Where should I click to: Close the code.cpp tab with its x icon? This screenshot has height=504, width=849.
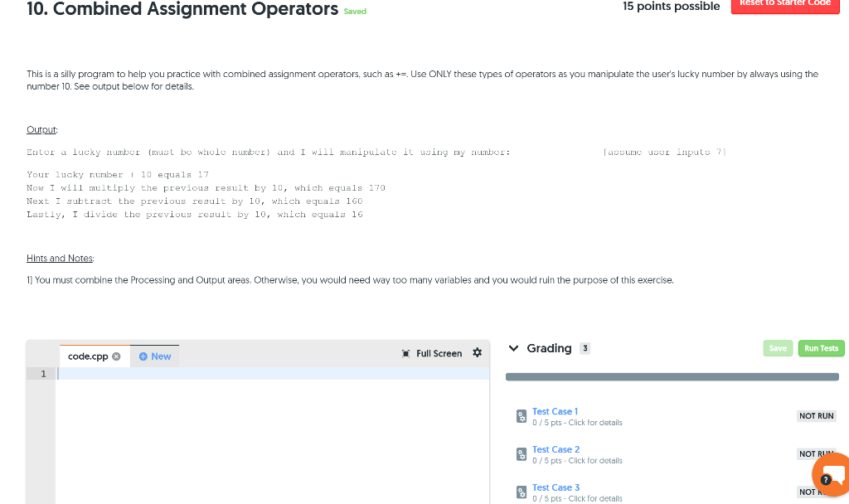pyautogui.click(x=116, y=356)
